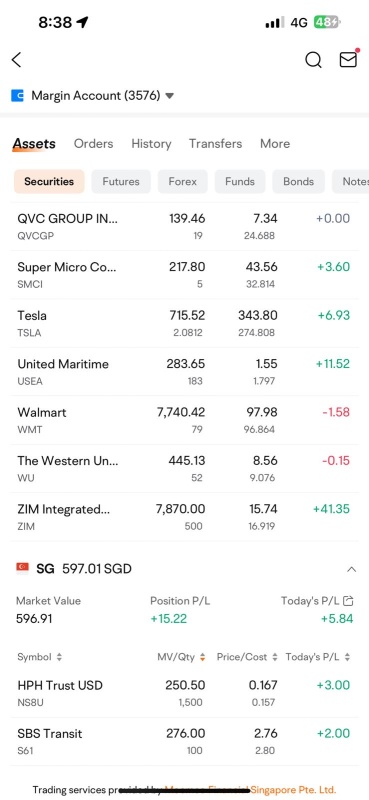Sort by Symbol column arrows
This screenshot has height=800, width=369.
point(59,657)
